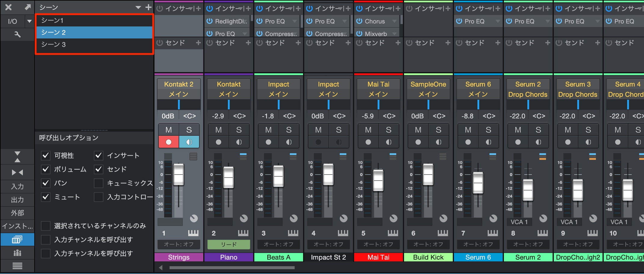Select シーン 3 in the scene list
The image size is (644, 274).
coord(94,44)
